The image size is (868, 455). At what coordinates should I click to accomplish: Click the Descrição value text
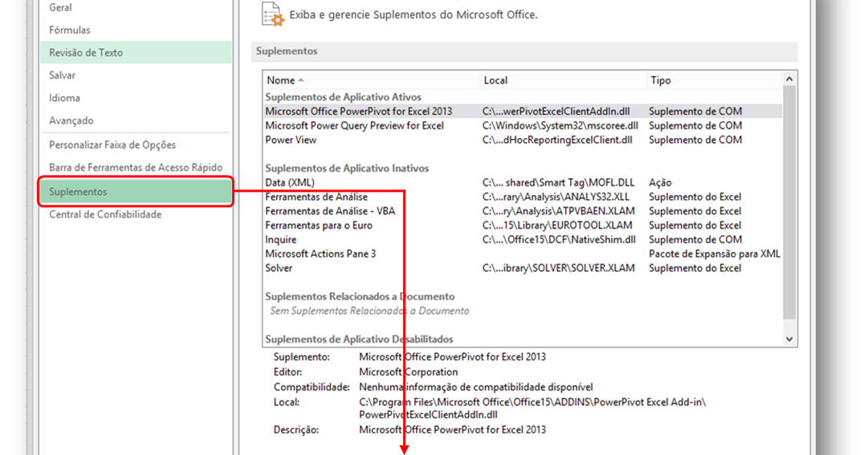pyautogui.click(x=452, y=429)
